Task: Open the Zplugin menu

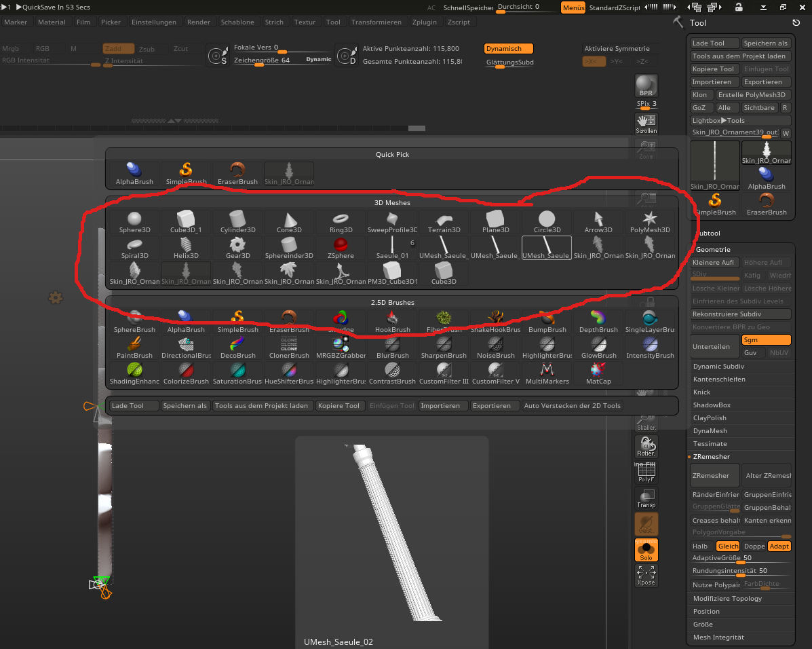Action: (x=424, y=22)
